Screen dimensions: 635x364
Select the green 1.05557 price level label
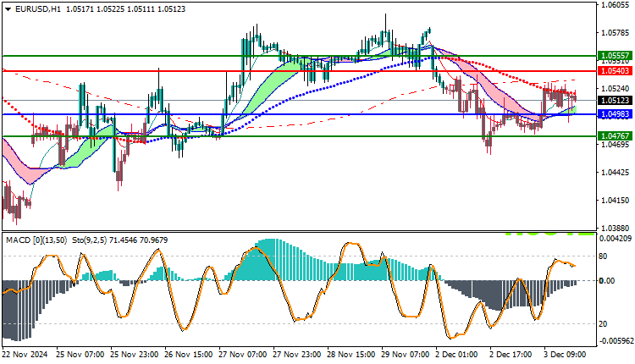(615, 56)
